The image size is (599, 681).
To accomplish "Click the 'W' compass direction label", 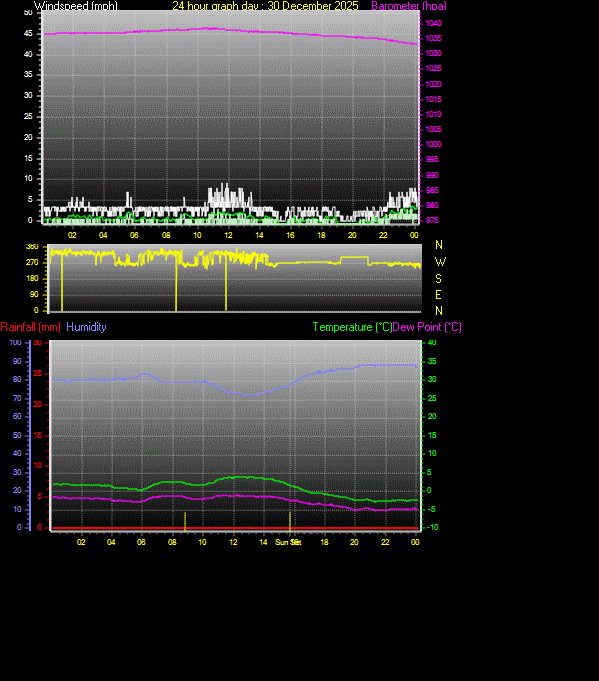I will [440, 262].
